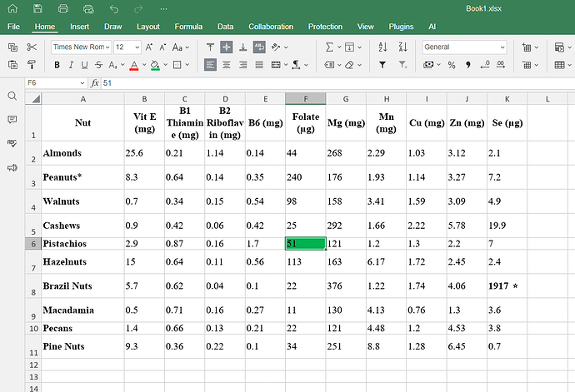The height and width of the screenshot is (392, 575).
Task: Select column F header
Action: 306,98
